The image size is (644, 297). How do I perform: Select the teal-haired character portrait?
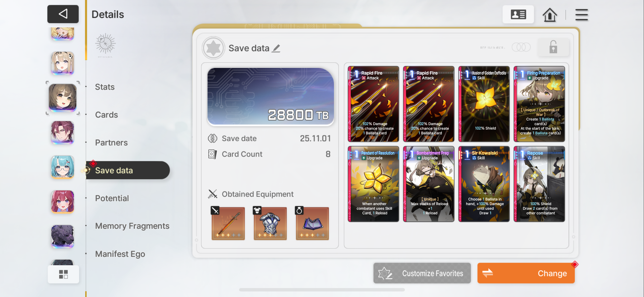pos(62,167)
